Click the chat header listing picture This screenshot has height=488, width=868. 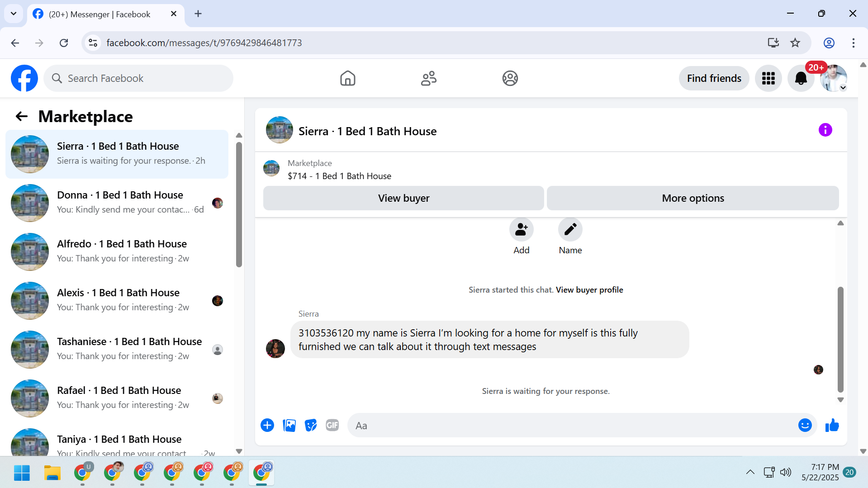279,130
